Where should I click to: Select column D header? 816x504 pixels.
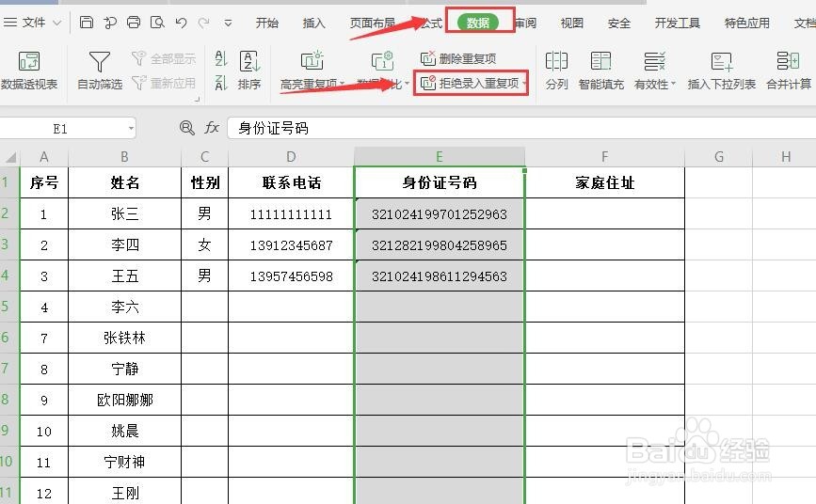pyautogui.click(x=291, y=156)
